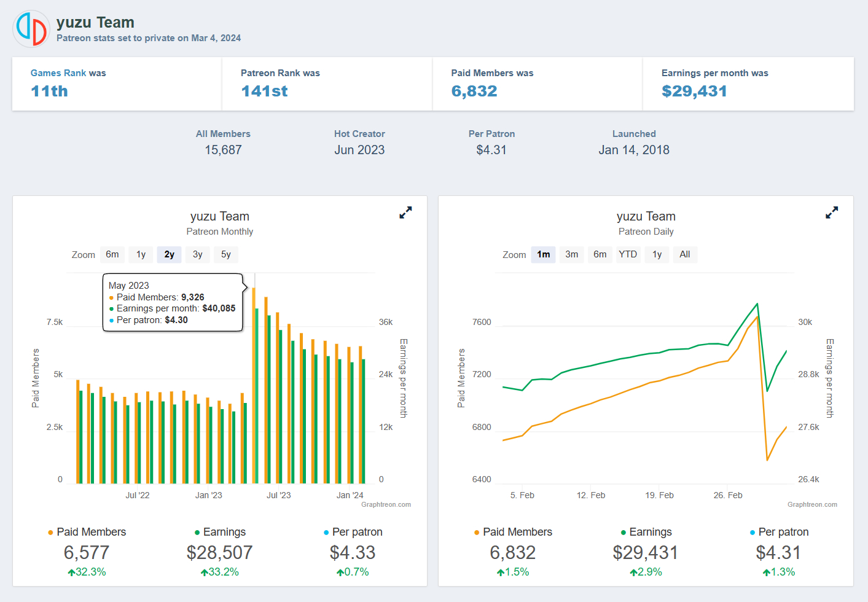Expand the Patreon Monthly chart to fullscreen
The width and height of the screenshot is (868, 602).
point(405,213)
